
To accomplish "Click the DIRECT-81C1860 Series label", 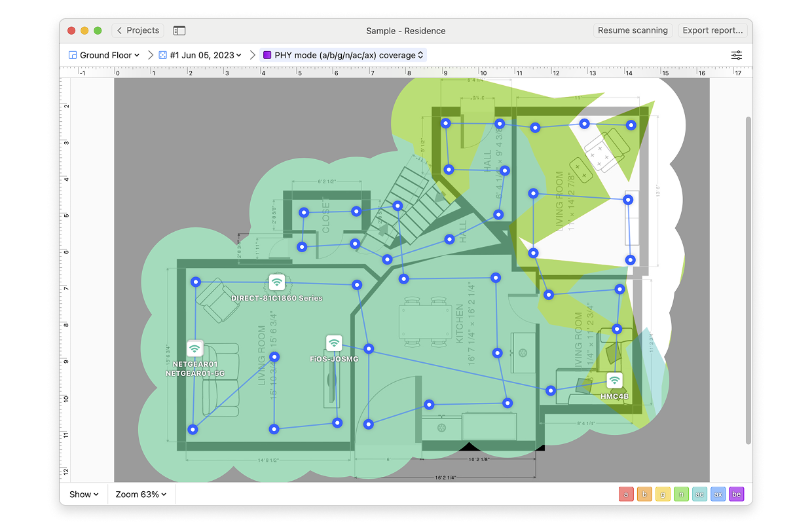I will click(277, 298).
